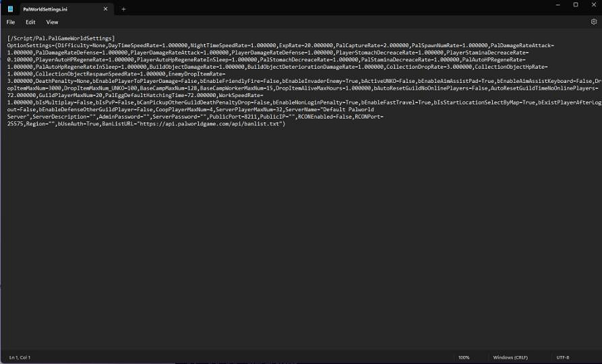This screenshot has width=602, height=364.
Task: Click the UTF-8 encoding indicator
Action: pos(563,357)
